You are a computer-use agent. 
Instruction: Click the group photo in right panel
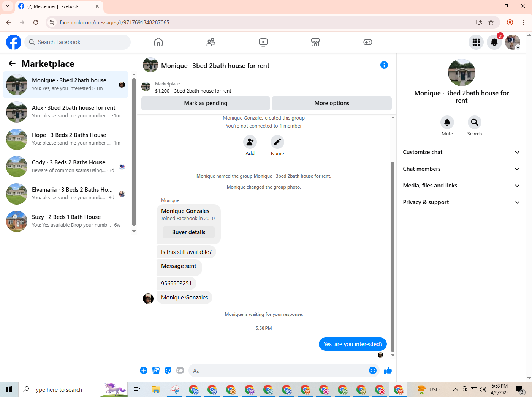pyautogui.click(x=462, y=72)
